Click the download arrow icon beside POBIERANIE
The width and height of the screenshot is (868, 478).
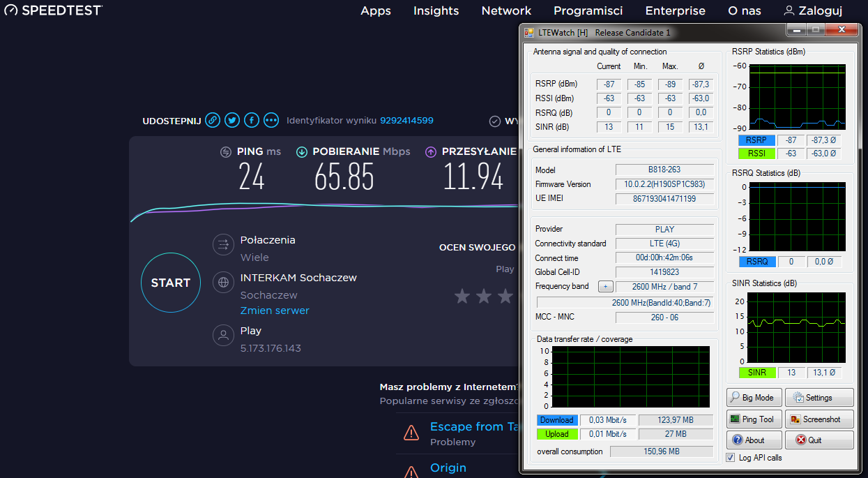tap(302, 152)
